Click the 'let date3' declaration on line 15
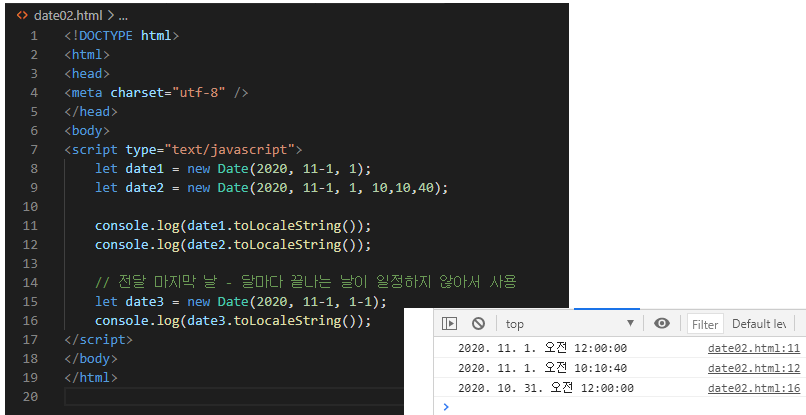The image size is (806, 415). click(241, 301)
